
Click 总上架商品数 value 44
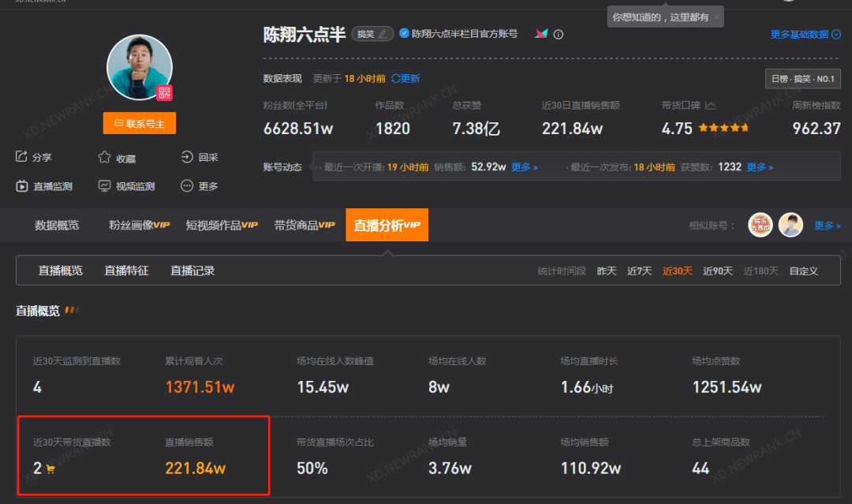(701, 469)
